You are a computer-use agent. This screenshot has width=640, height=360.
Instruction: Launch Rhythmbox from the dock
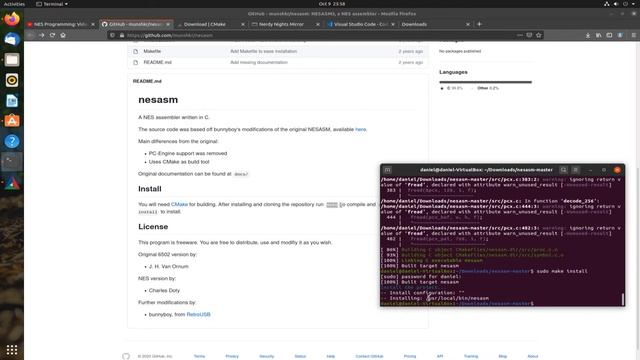[12, 80]
